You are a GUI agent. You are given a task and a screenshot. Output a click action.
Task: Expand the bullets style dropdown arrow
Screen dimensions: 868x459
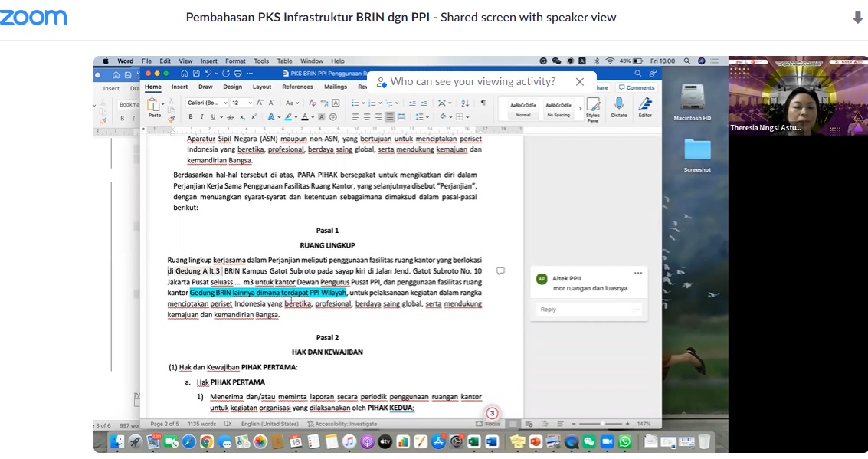pos(363,103)
